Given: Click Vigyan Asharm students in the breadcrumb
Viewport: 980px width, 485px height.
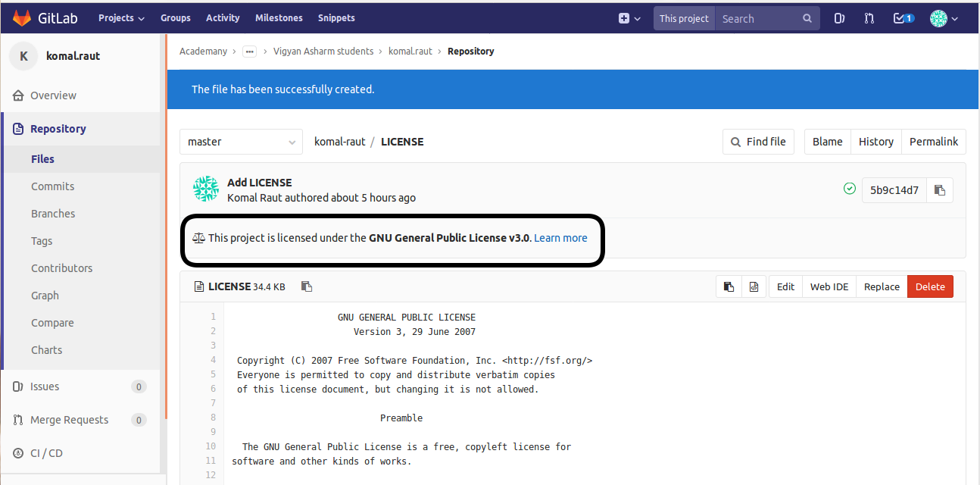Looking at the screenshot, I should pos(325,52).
